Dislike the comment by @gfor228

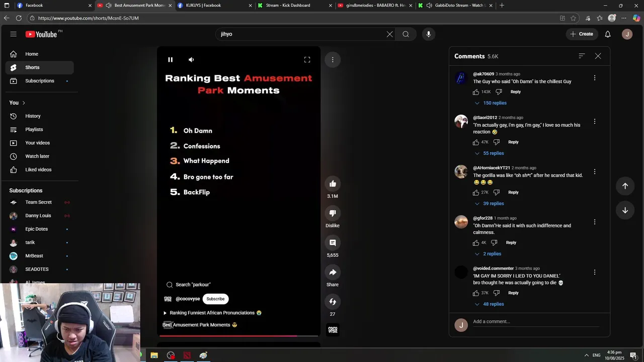coord(494,243)
